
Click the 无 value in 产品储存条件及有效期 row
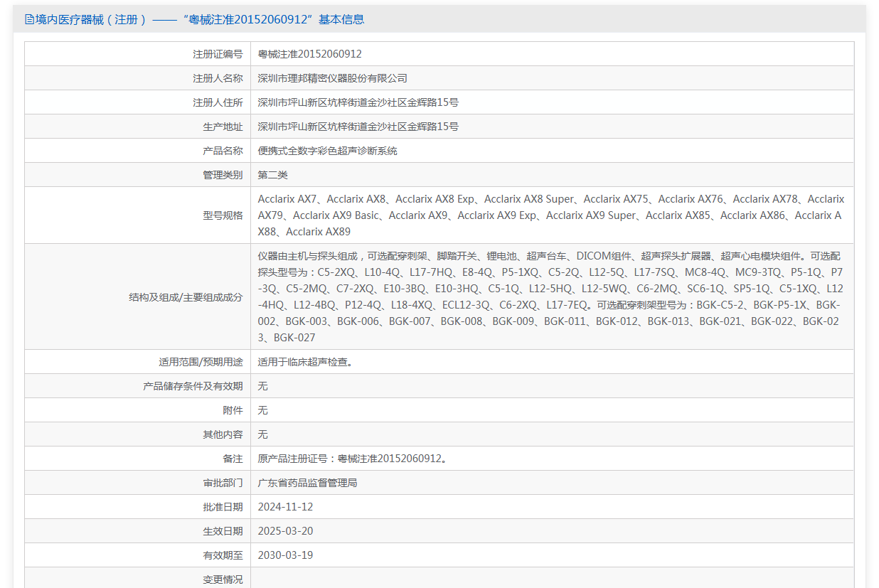262,386
